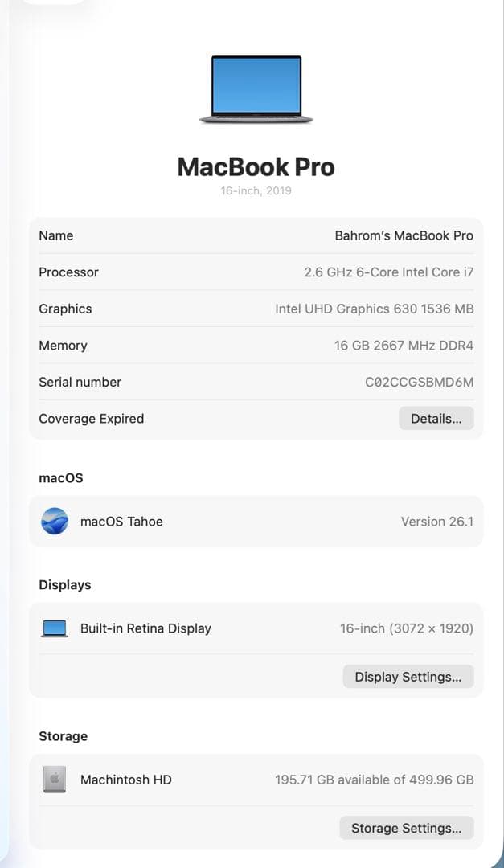
Task: Select the Built-in Retina Display icon
Action: tap(54, 628)
